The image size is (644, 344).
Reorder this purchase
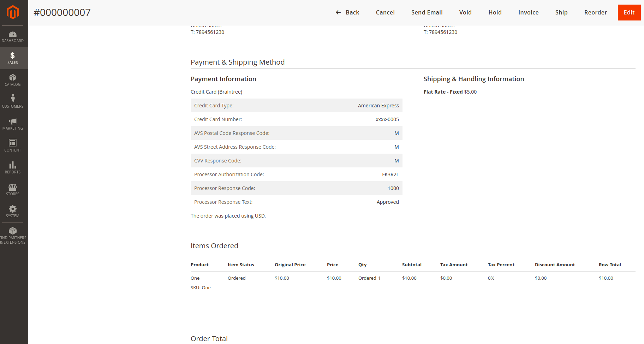tap(596, 12)
